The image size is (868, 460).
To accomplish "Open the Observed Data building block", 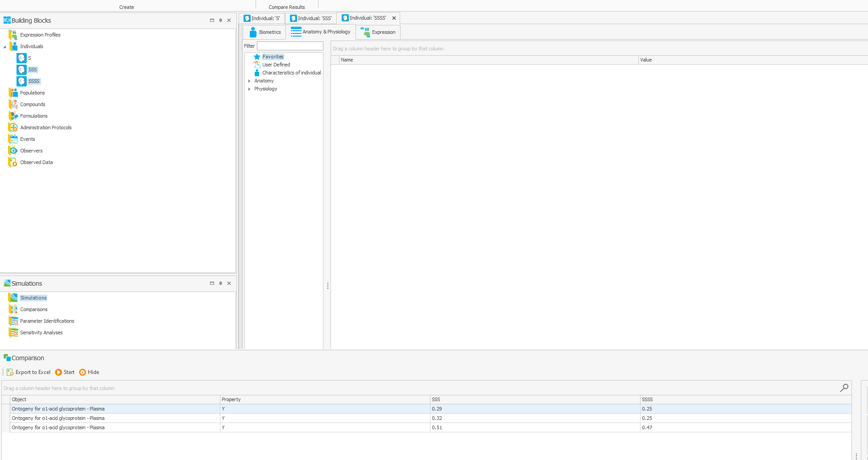I will pyautogui.click(x=36, y=162).
